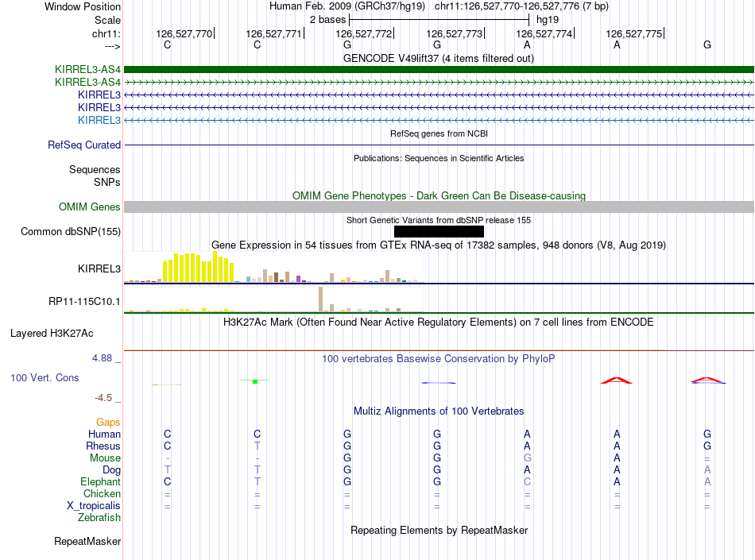Screen dimensions: 755x560
Task: Click the Chicken alignment row label
Action: [102, 493]
